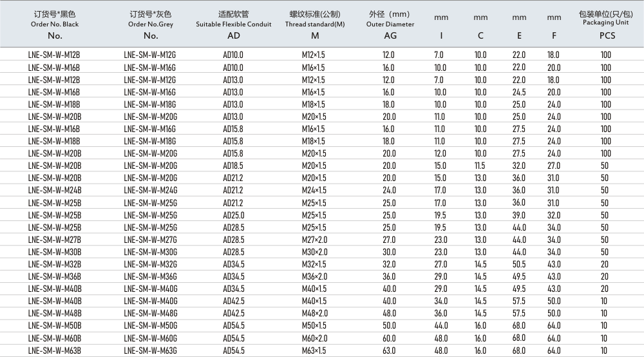Viewport: 644px width, 357px height.
Task: Select order number LNE-SM-W-M24B
Action: (55, 191)
